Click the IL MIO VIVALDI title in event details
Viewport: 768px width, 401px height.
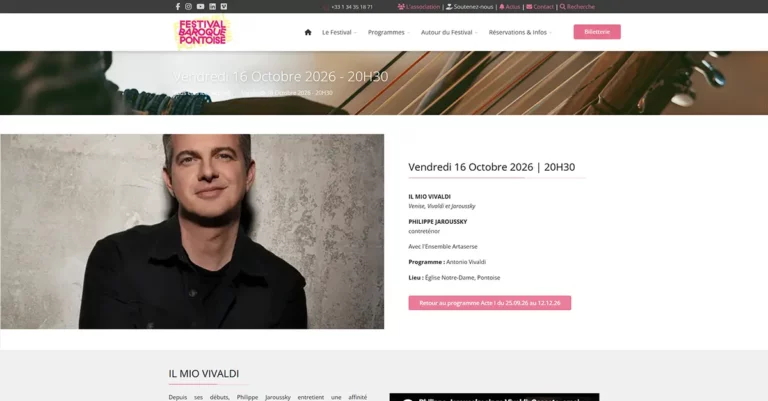click(x=430, y=196)
